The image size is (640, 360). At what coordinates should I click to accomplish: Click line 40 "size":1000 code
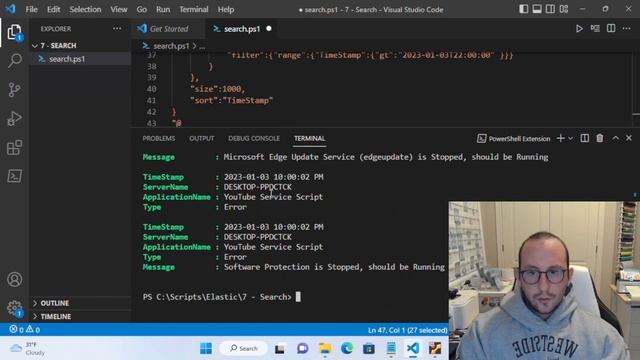click(x=218, y=89)
